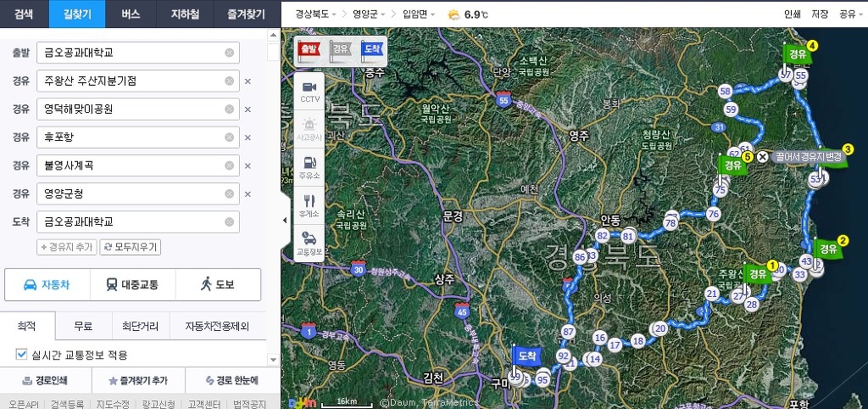Select the 최단거리 route option tab

tap(140, 326)
